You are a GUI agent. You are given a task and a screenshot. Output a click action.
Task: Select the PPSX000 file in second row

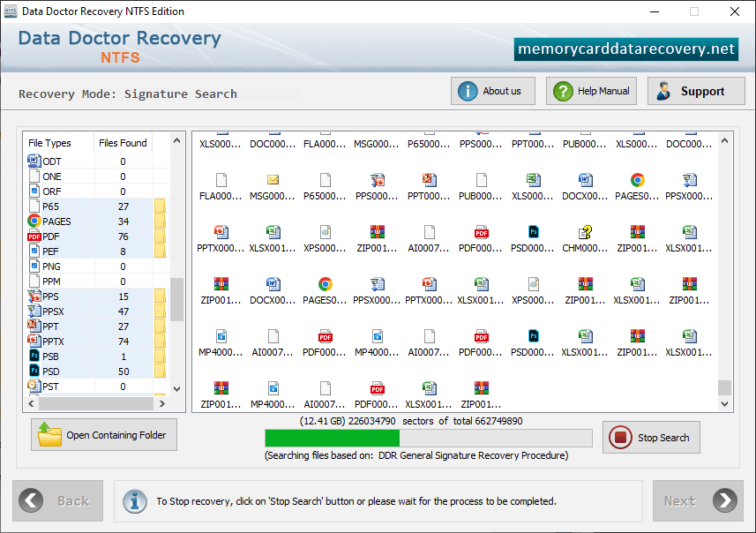(690, 180)
